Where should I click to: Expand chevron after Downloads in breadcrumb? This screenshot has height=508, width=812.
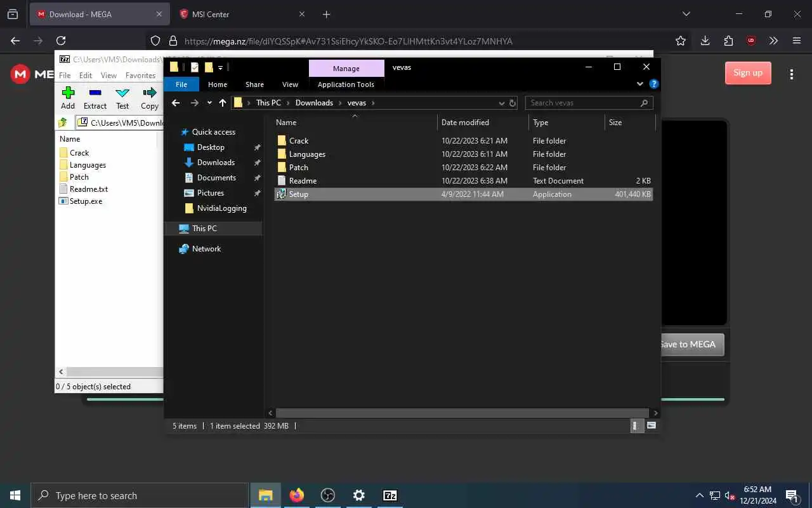tap(341, 103)
